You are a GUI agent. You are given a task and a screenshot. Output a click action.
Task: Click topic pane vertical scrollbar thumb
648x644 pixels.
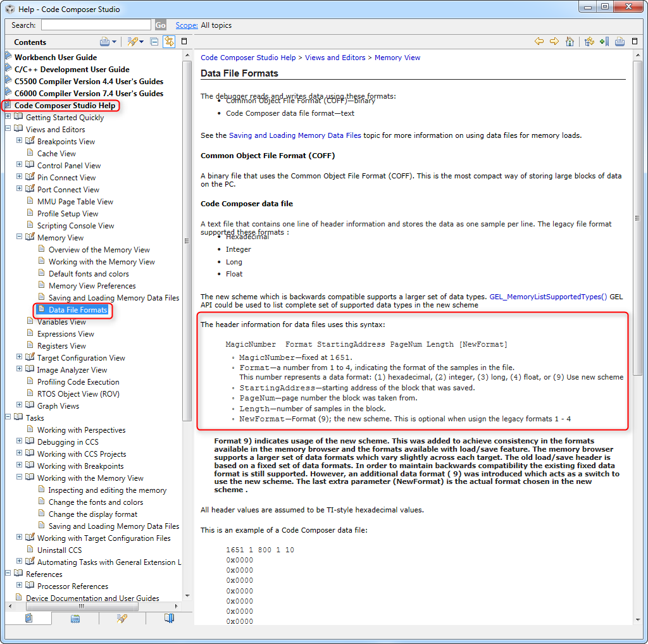click(638, 218)
